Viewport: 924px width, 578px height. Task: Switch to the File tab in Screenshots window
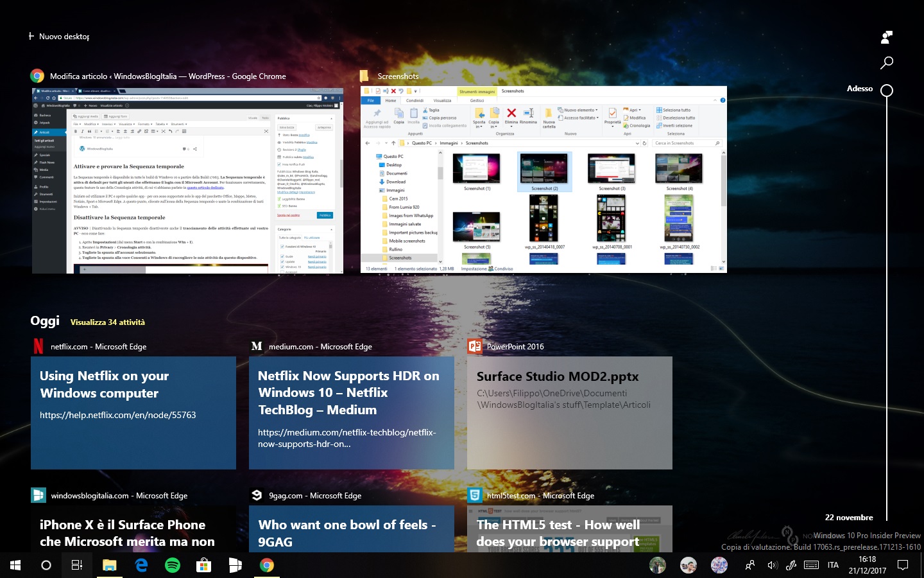[371, 100]
